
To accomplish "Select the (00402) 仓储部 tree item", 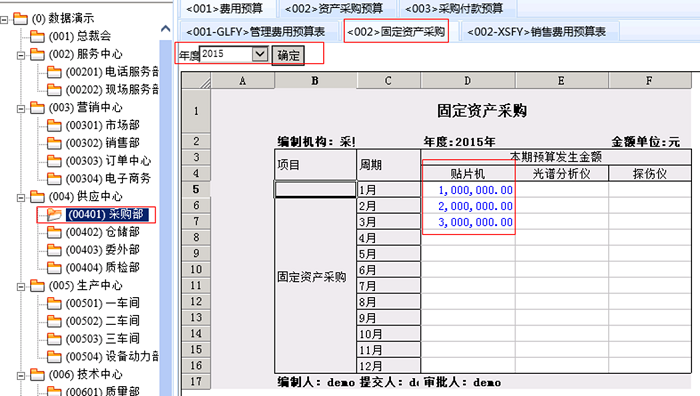I will (103, 232).
